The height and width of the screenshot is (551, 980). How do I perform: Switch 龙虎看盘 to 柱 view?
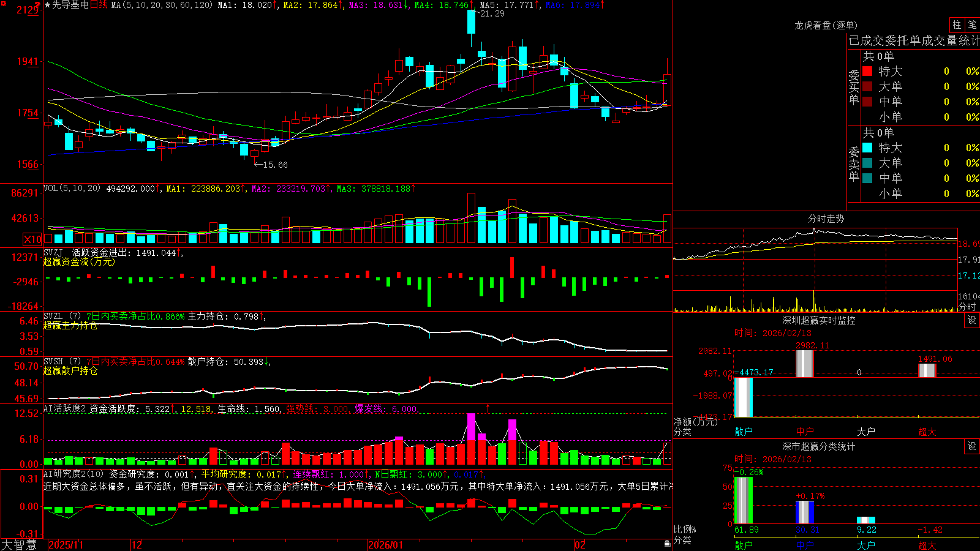point(957,24)
